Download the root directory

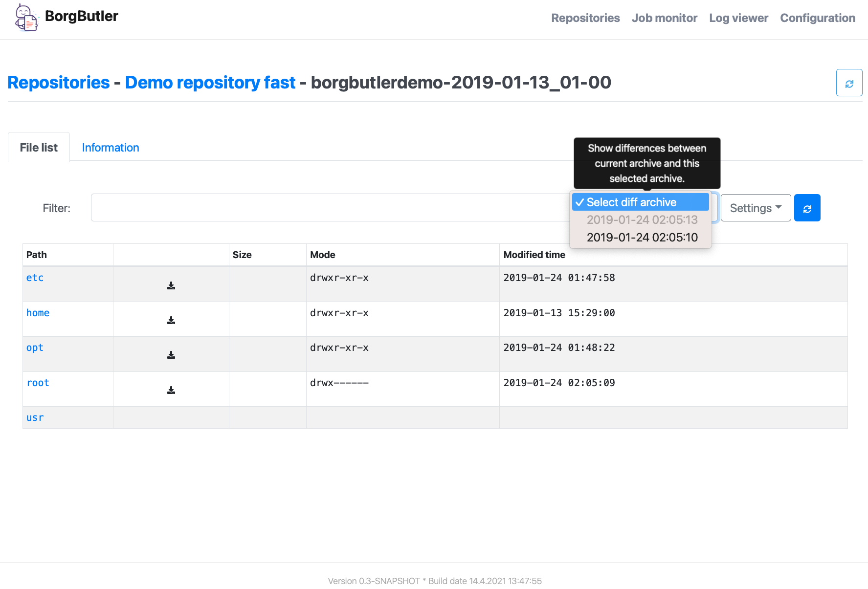point(171,390)
